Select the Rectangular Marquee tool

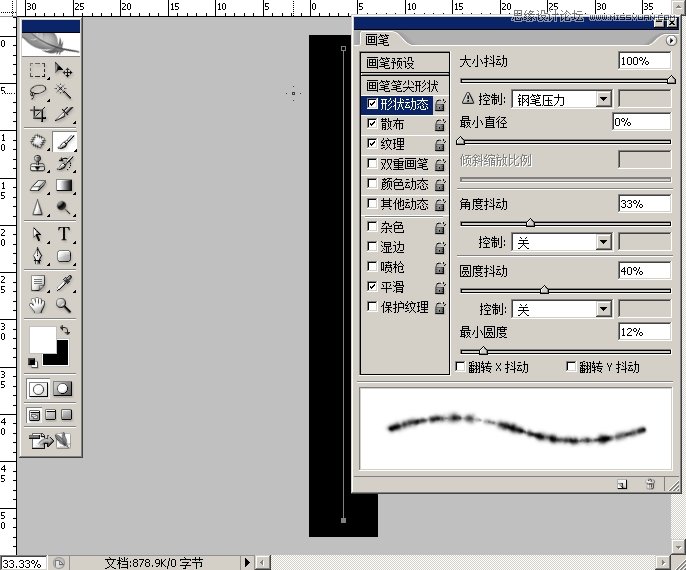click(x=38, y=71)
